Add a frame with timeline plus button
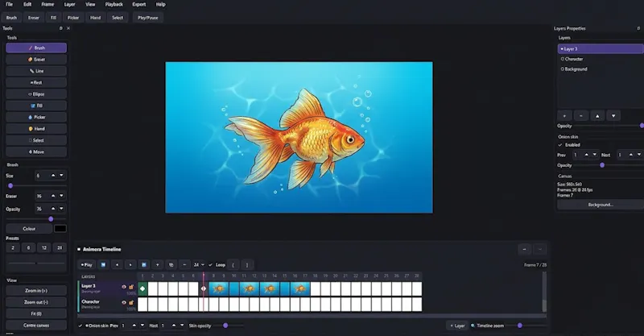This screenshot has height=336, width=644. 157,265
